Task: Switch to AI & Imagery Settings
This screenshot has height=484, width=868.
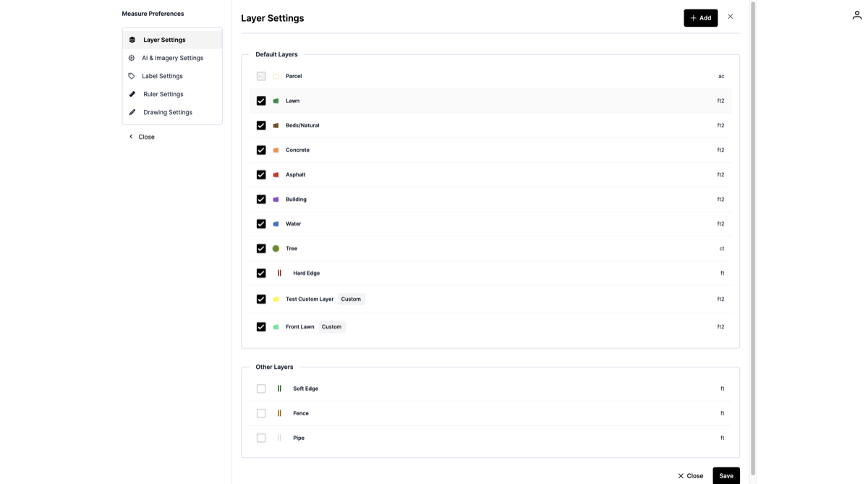Action: [x=172, y=58]
